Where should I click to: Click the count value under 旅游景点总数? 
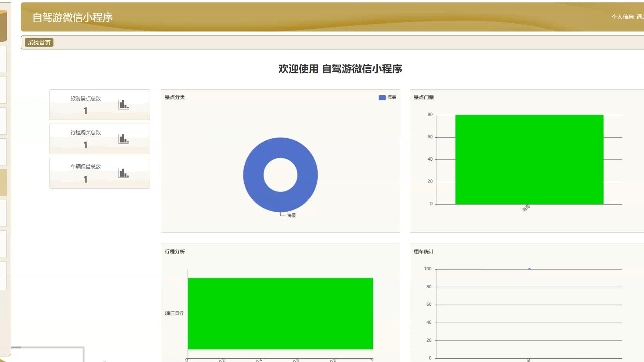point(85,111)
